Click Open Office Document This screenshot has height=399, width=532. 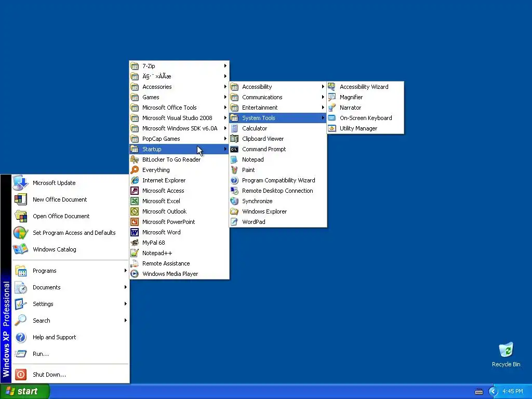[x=71, y=216]
